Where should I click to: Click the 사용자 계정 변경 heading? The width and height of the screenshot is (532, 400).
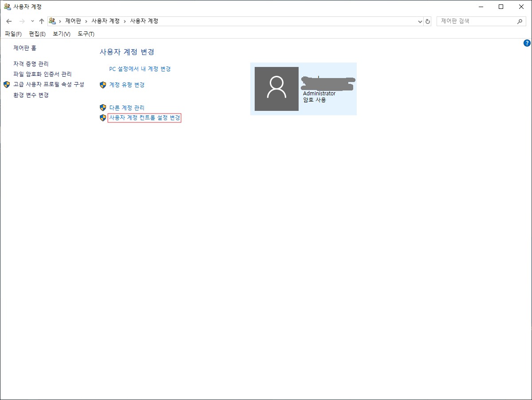[x=127, y=52]
